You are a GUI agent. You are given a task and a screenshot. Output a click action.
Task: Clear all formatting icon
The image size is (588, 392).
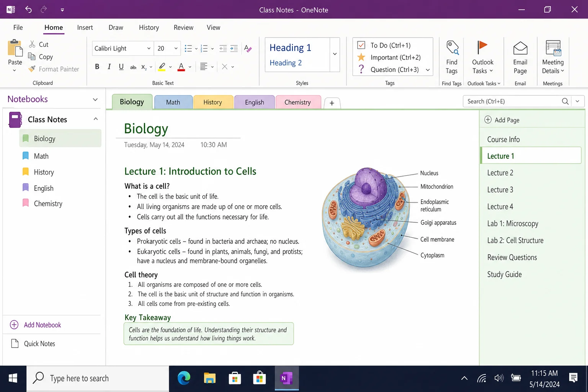tap(248, 49)
